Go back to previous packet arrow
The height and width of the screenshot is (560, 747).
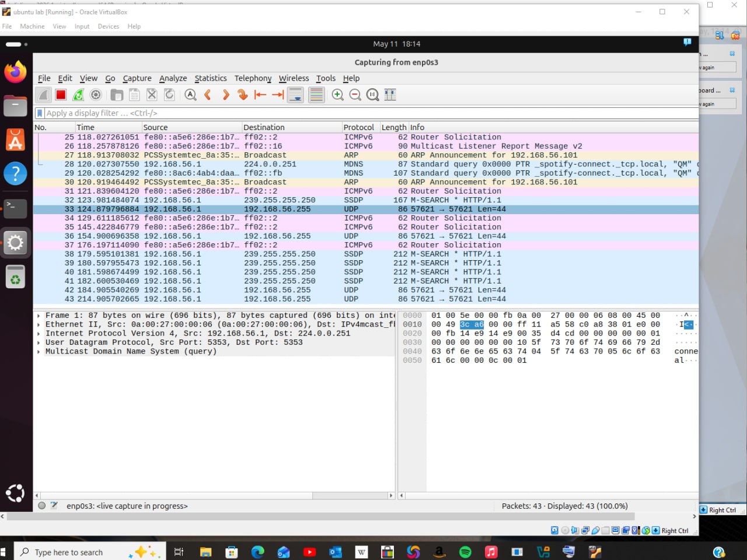(x=208, y=94)
